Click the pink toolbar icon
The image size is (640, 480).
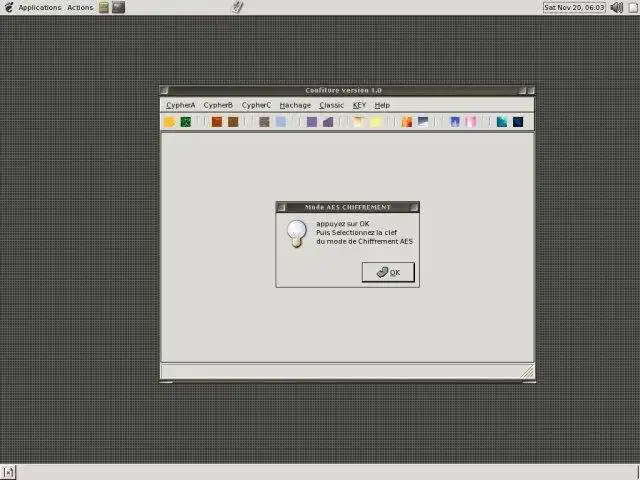pos(471,122)
